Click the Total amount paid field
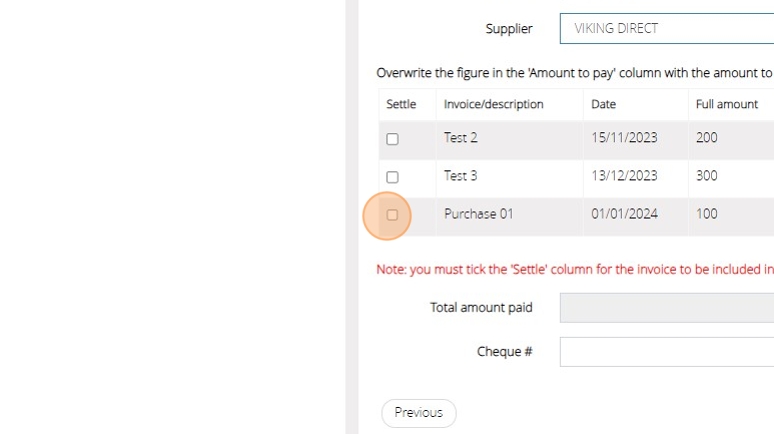 pos(666,308)
